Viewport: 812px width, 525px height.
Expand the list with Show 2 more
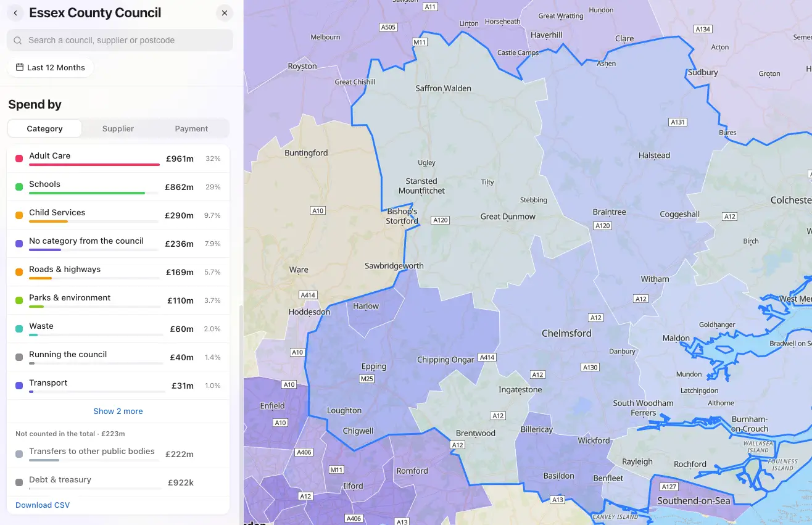pyautogui.click(x=118, y=411)
